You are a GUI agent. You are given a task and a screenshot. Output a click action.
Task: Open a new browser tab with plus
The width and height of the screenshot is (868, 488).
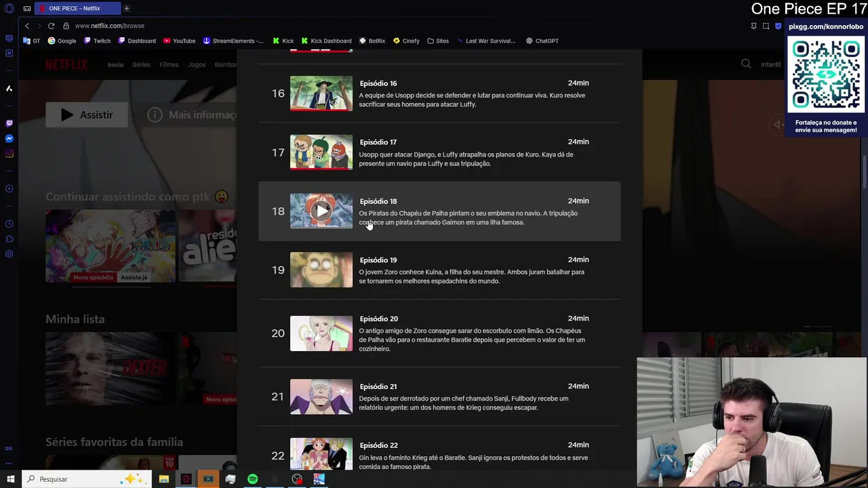tap(126, 8)
